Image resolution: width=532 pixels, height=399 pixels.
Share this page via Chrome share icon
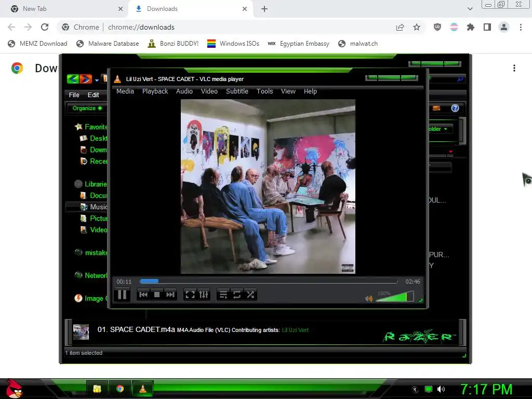[x=400, y=27]
